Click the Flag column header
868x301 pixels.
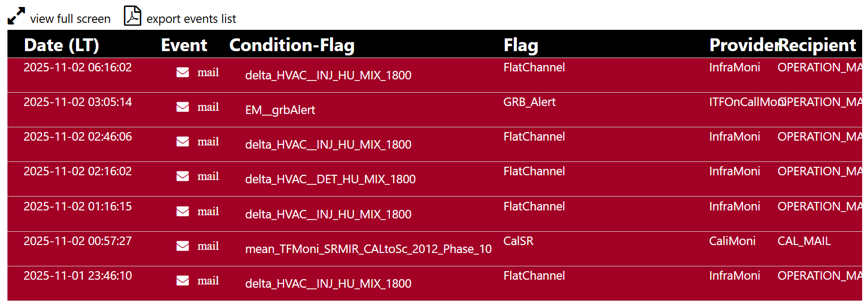pyautogui.click(x=521, y=45)
